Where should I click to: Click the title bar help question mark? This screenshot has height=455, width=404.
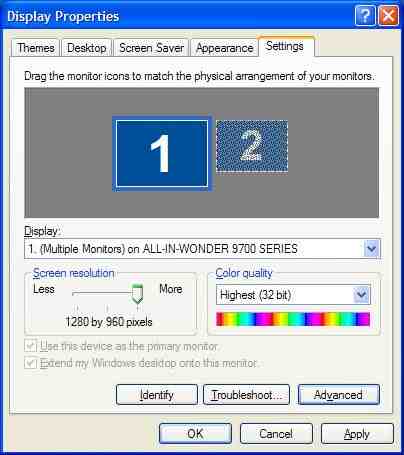(365, 15)
